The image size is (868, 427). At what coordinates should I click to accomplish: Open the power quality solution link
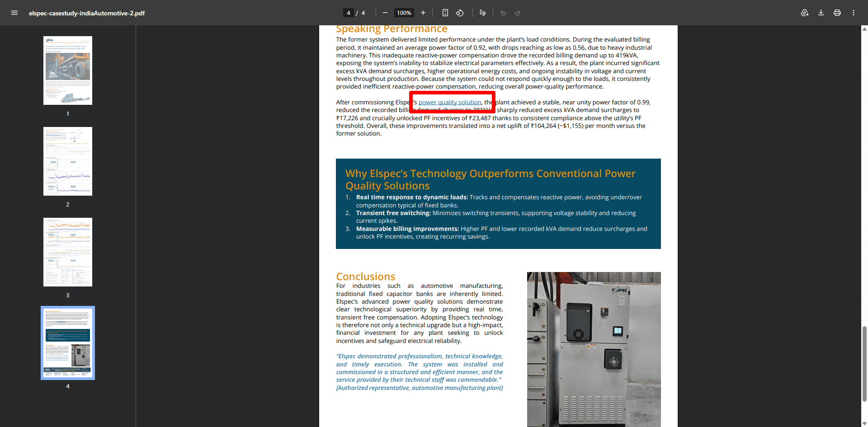450,102
